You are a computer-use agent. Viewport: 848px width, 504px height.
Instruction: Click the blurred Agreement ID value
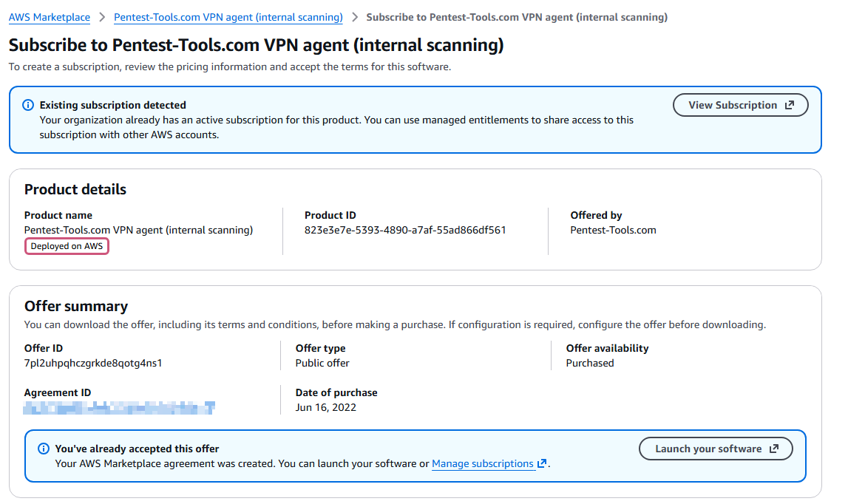pos(119,407)
